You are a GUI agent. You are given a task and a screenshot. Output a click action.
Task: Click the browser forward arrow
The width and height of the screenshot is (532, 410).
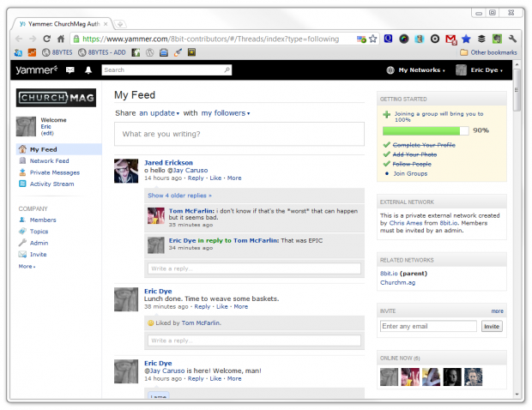[x=33, y=39]
